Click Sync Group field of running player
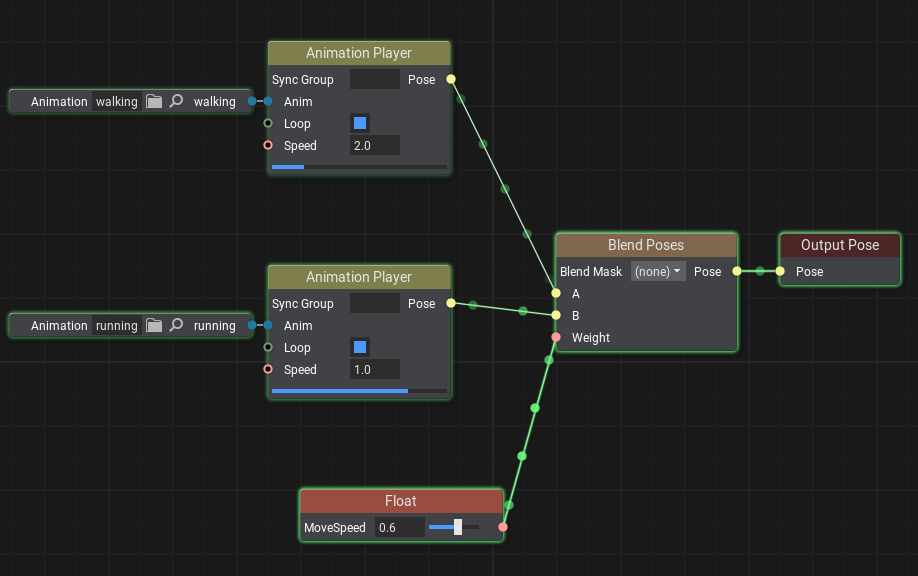This screenshot has height=576, width=918. 375,303
